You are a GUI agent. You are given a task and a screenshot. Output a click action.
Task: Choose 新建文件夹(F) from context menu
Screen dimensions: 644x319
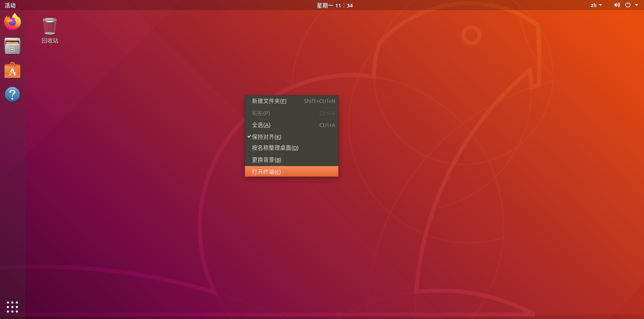pyautogui.click(x=292, y=101)
